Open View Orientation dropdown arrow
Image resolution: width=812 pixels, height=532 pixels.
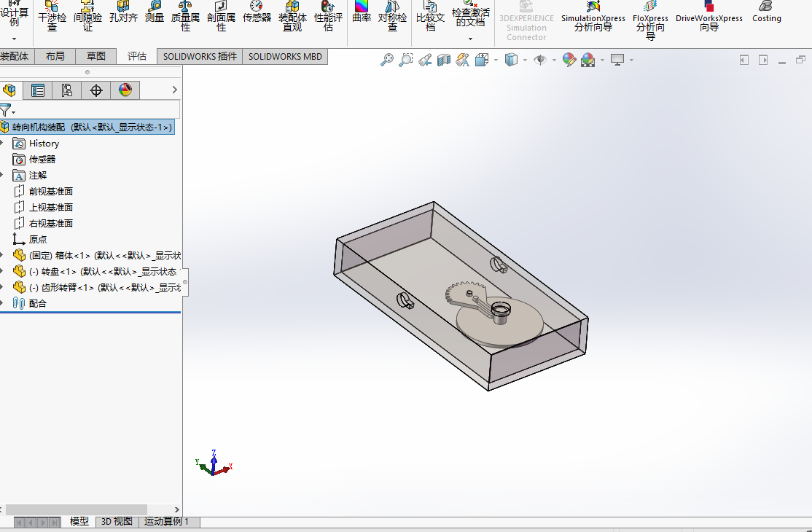pos(496,60)
